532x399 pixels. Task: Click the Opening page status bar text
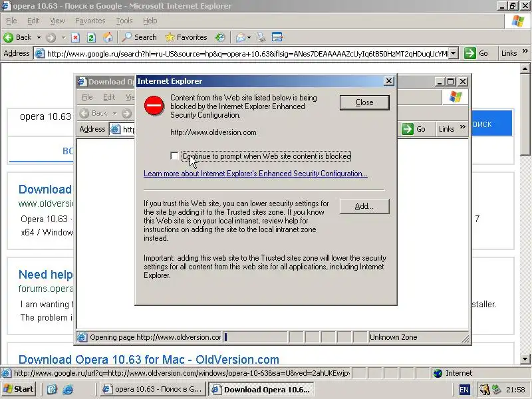click(155, 337)
